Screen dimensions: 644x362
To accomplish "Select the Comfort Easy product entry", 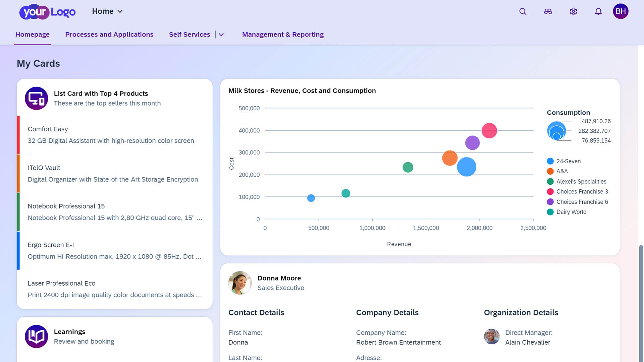I will pos(111,135).
